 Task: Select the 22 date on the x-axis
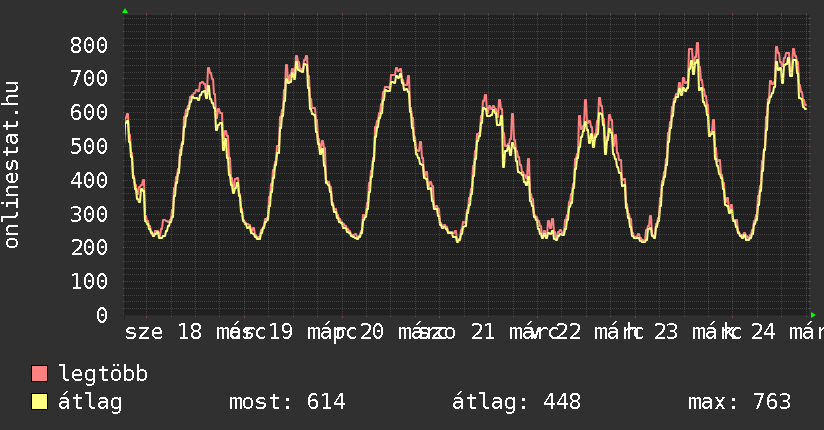coord(569,331)
